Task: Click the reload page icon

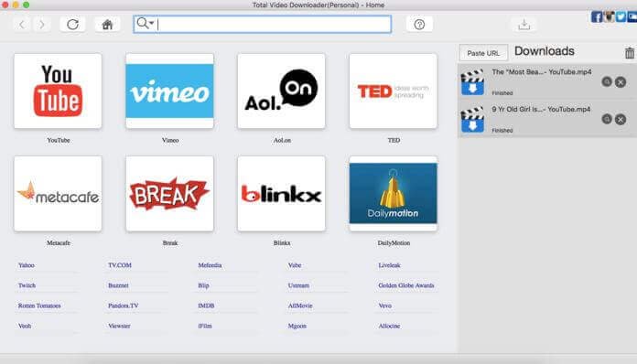Action: (x=72, y=25)
